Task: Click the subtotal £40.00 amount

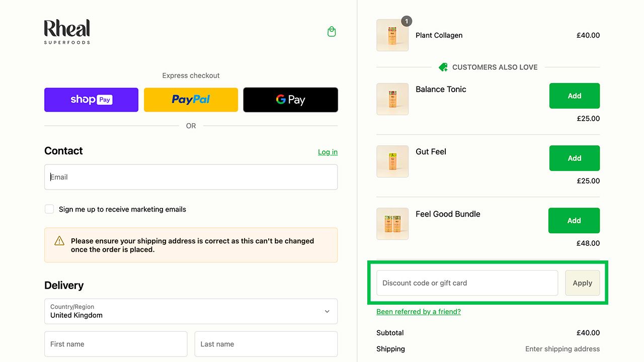Action: pyautogui.click(x=588, y=333)
